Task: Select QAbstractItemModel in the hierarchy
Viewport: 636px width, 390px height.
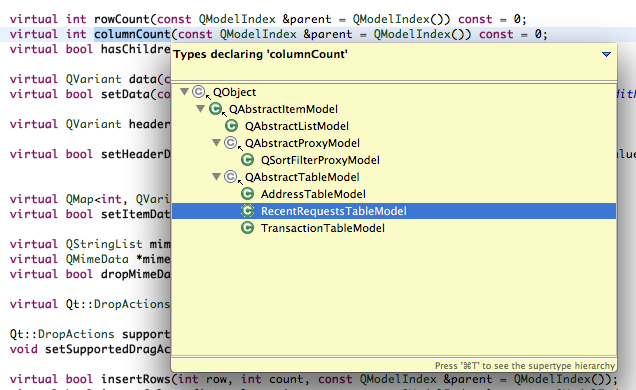Action: 283,109
